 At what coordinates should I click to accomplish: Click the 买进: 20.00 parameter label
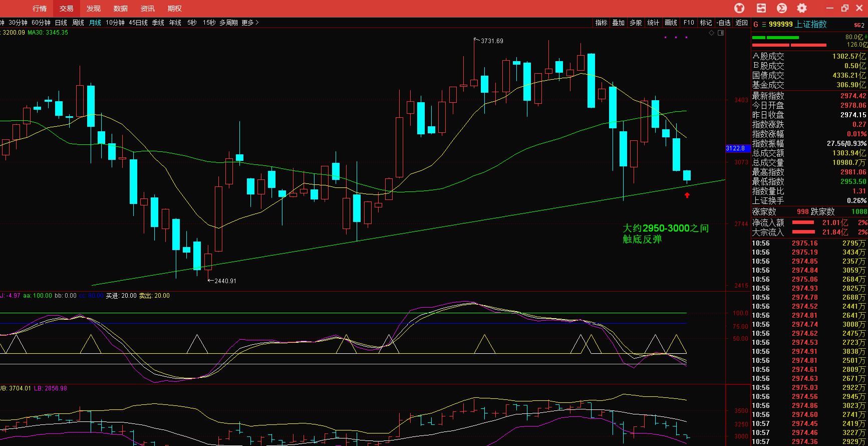121,296
